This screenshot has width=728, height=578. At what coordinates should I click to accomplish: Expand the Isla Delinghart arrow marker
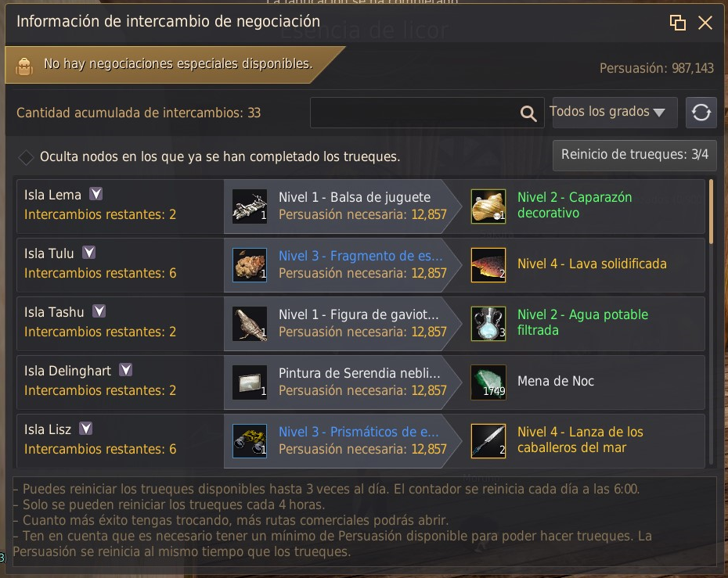(x=126, y=370)
